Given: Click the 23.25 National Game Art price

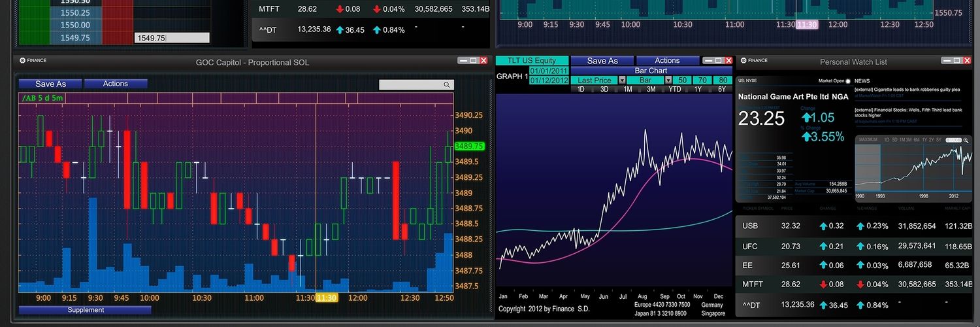Looking at the screenshot, I should pyautogui.click(x=761, y=118).
